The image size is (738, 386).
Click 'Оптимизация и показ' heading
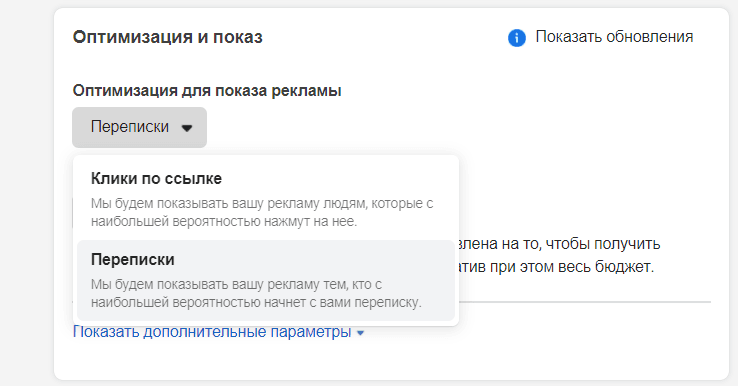168,37
